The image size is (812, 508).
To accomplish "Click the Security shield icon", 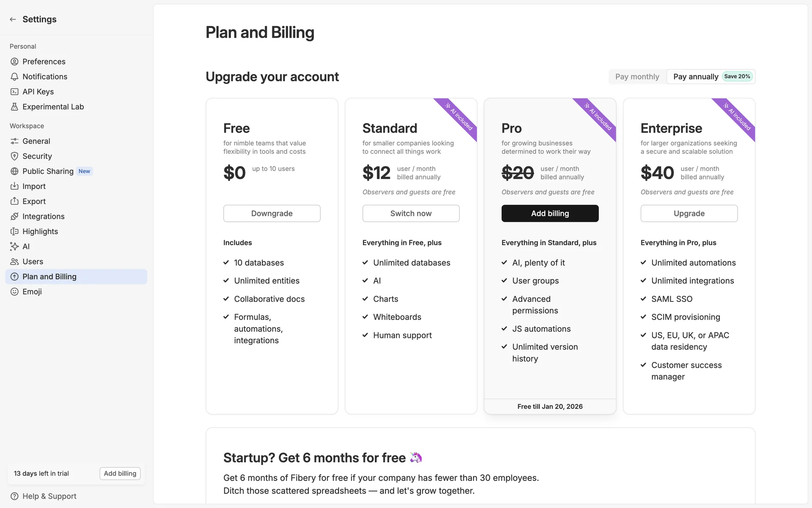I will (x=14, y=156).
